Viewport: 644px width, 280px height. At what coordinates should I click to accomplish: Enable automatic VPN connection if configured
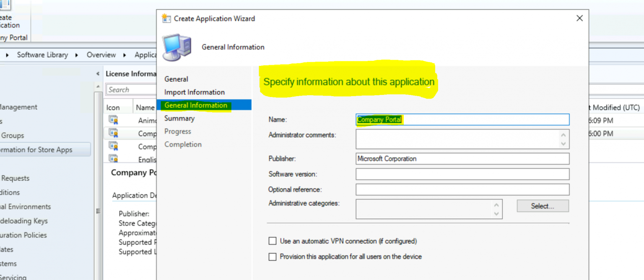coord(273,241)
